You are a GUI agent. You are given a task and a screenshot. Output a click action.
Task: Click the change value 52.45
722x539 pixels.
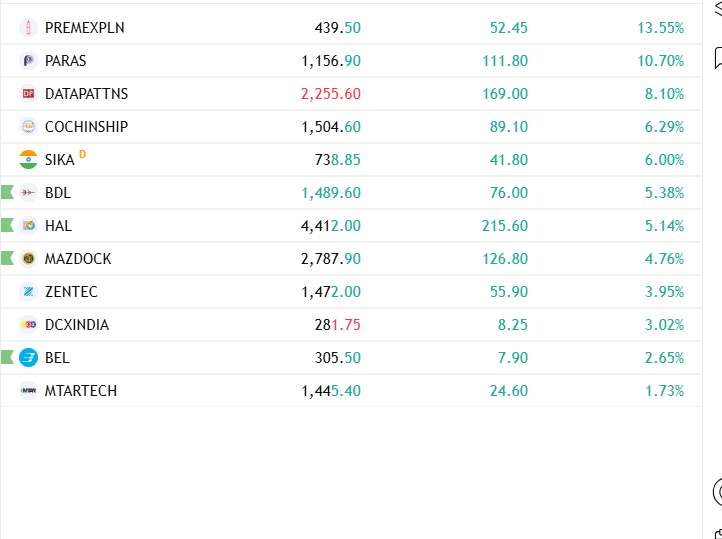pyautogui.click(x=508, y=28)
